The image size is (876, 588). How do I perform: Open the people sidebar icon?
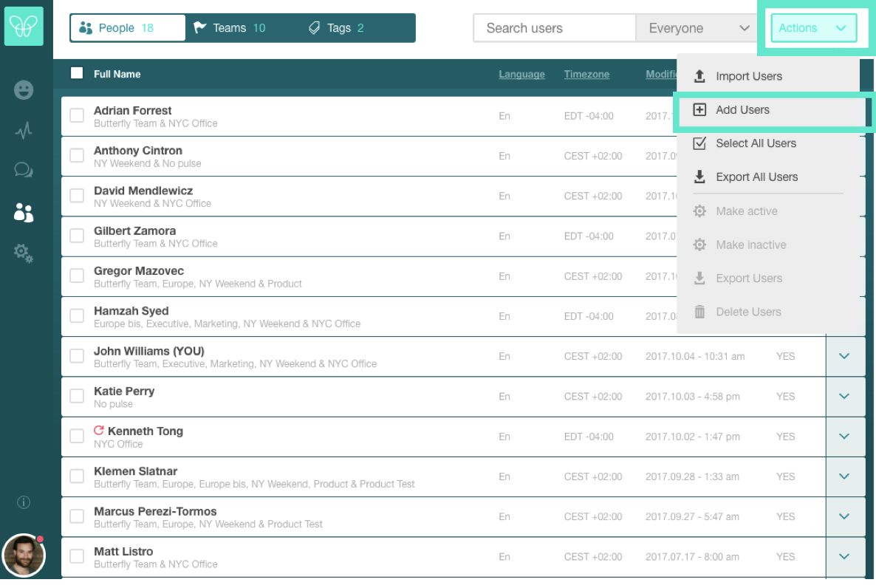pos(24,213)
